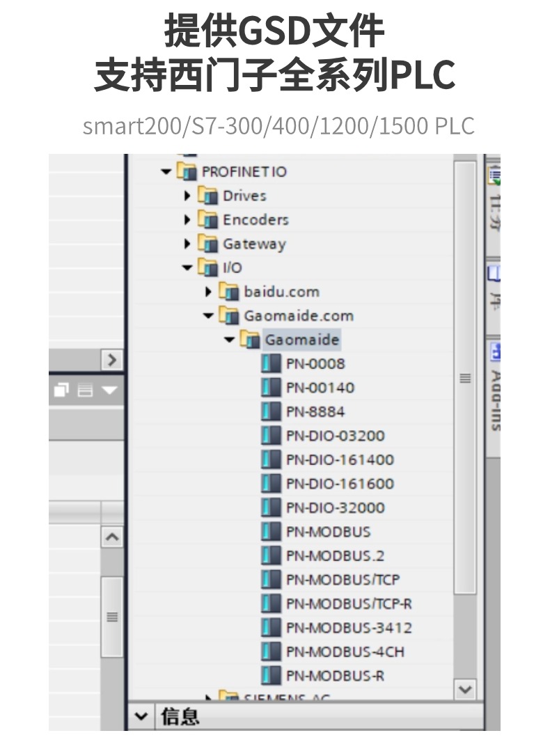Select the PN-MODBUS/TCP-R device entry
This screenshot has height=756, width=550.
point(349,604)
